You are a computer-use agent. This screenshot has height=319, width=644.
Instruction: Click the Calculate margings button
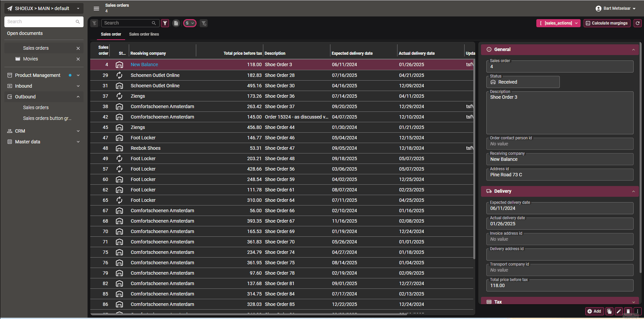(x=607, y=23)
